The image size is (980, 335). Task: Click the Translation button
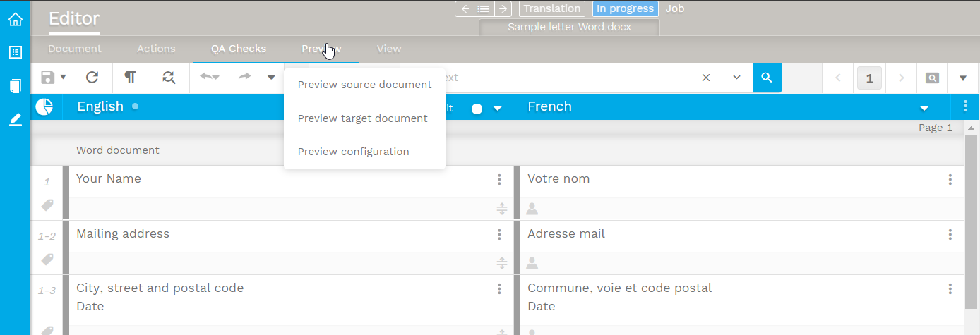coord(551,8)
